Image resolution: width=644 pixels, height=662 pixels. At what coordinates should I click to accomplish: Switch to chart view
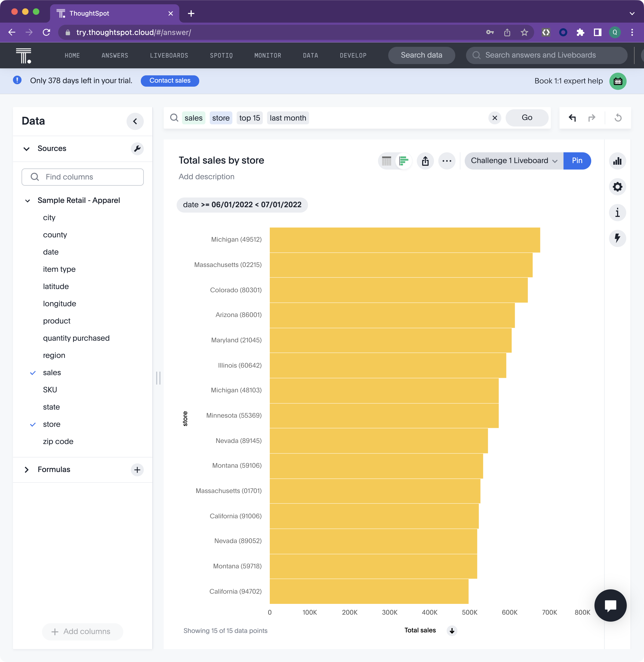tap(404, 161)
